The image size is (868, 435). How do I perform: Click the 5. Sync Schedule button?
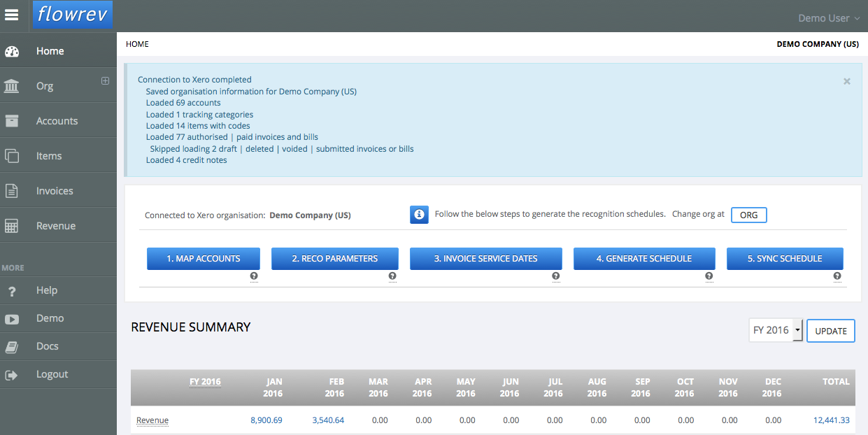(x=785, y=258)
